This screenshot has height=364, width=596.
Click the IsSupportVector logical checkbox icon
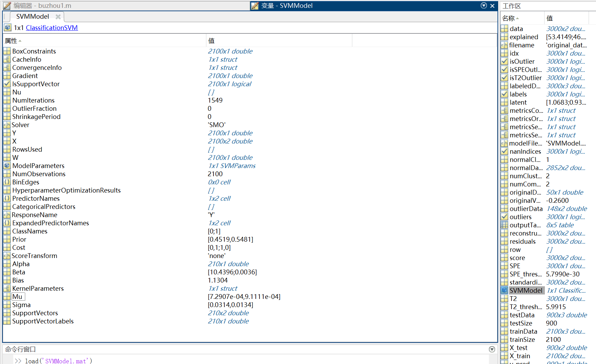(7, 84)
